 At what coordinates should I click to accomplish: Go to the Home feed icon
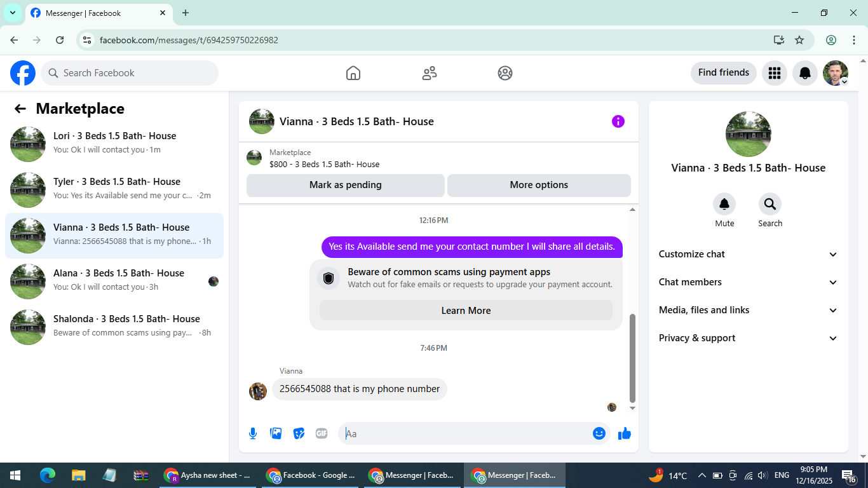point(353,73)
